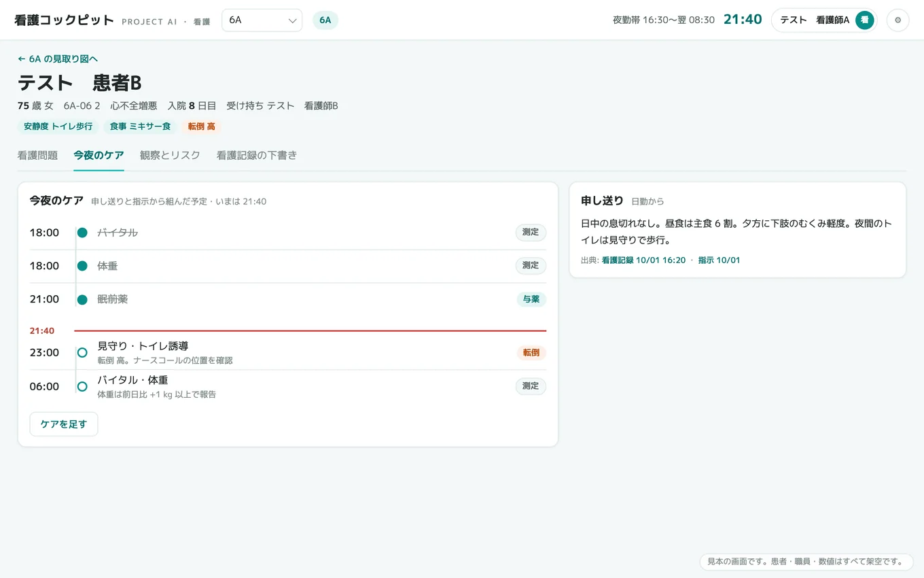Screen dimensions: 924x578
Task: Click the 測定 tag on the バイタル row
Action: pyautogui.click(x=531, y=233)
